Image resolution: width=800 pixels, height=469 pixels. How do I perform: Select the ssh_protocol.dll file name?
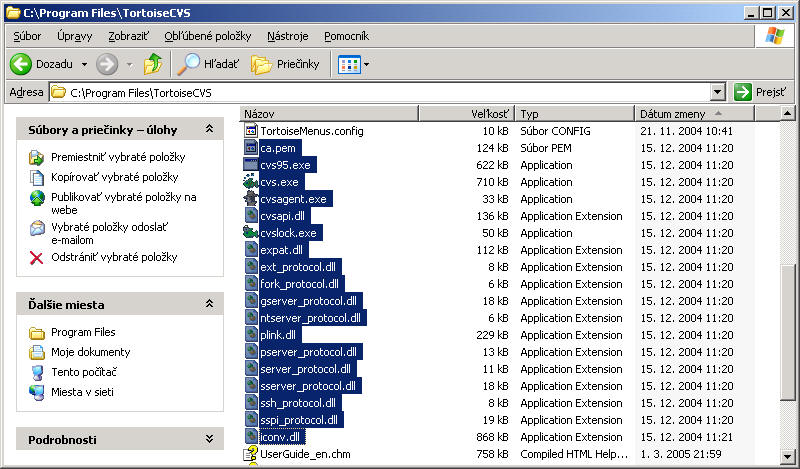click(298, 403)
